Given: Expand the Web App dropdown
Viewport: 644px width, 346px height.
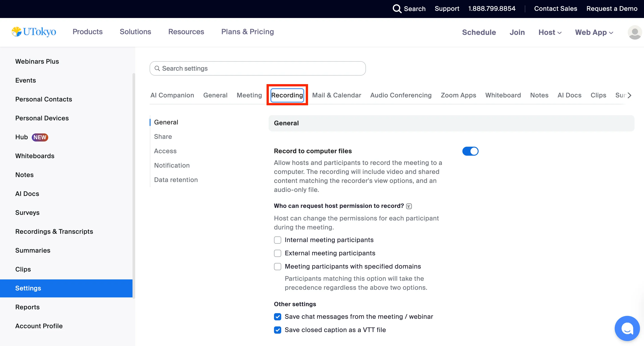Looking at the screenshot, I should coord(594,32).
